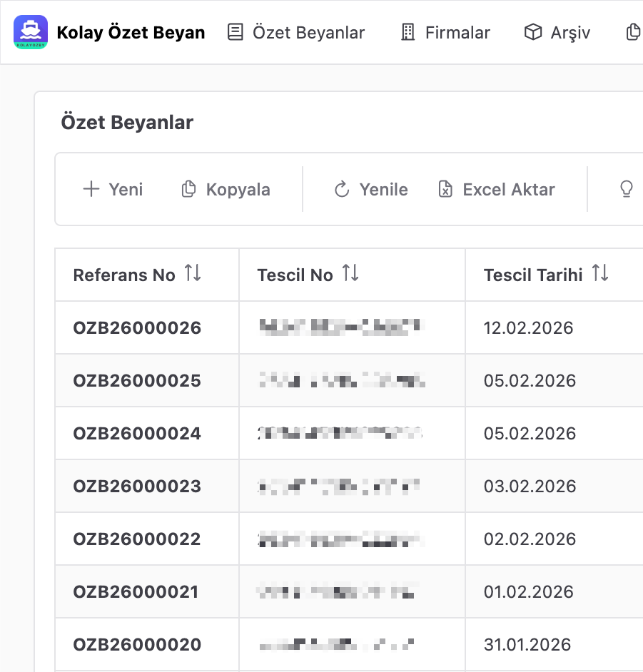Click the 01.02.2026 date cell
Viewport: 643px width, 672px height.
[x=528, y=592]
